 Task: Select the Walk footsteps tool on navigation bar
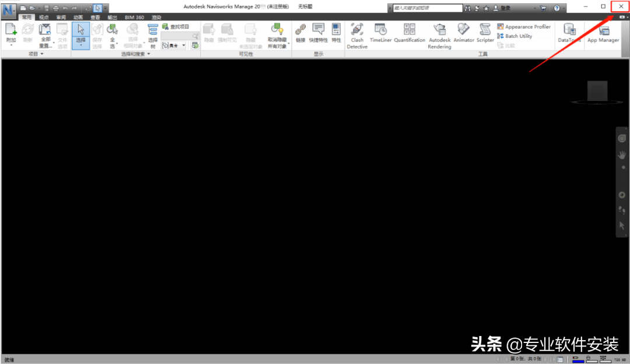pos(622,210)
